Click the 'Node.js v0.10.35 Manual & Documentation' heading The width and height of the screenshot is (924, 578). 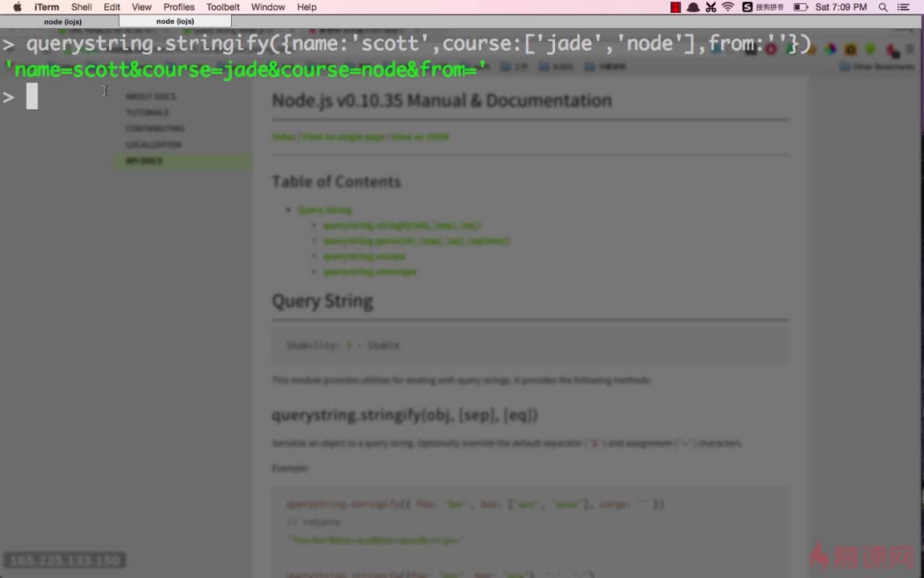tap(442, 100)
